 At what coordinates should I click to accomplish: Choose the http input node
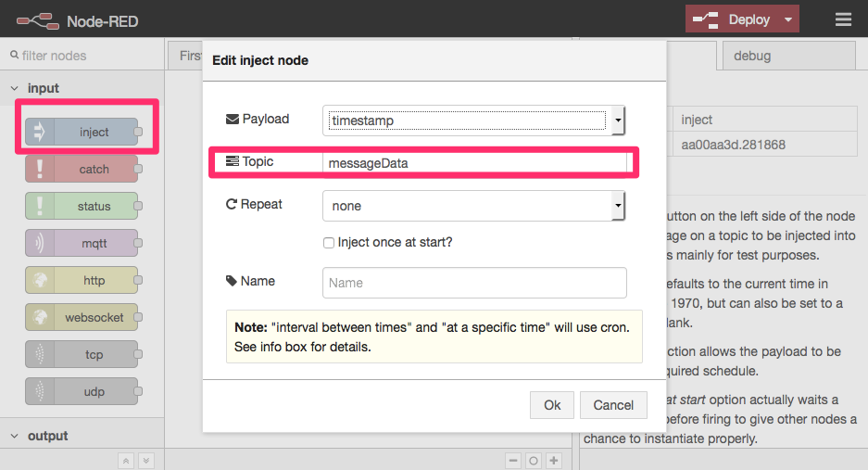(82, 281)
